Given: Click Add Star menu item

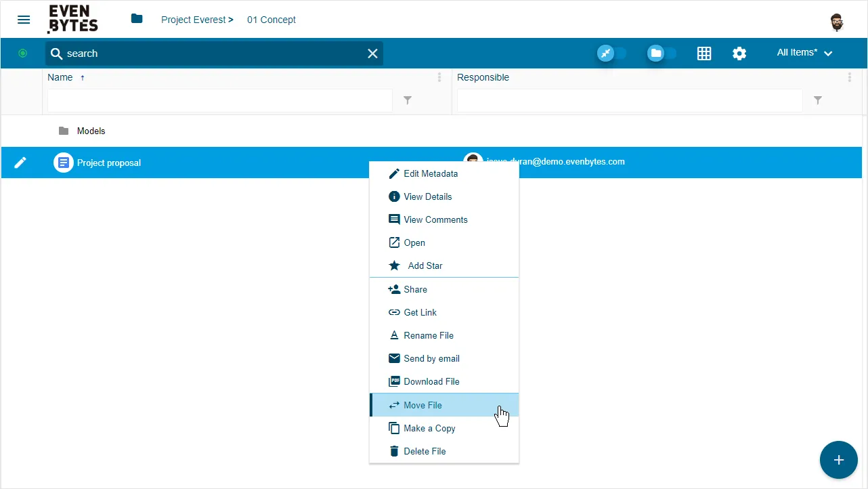Looking at the screenshot, I should pyautogui.click(x=444, y=265).
